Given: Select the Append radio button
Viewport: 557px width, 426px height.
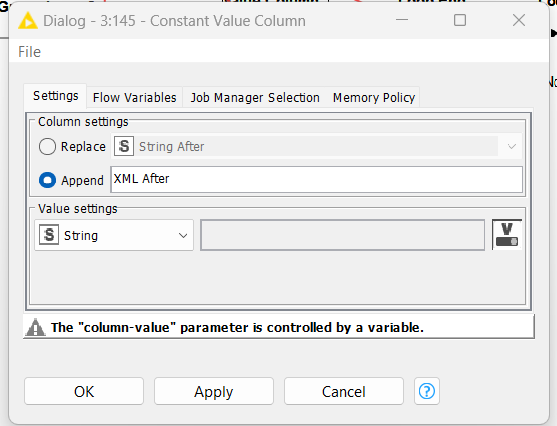Looking at the screenshot, I should [47, 180].
